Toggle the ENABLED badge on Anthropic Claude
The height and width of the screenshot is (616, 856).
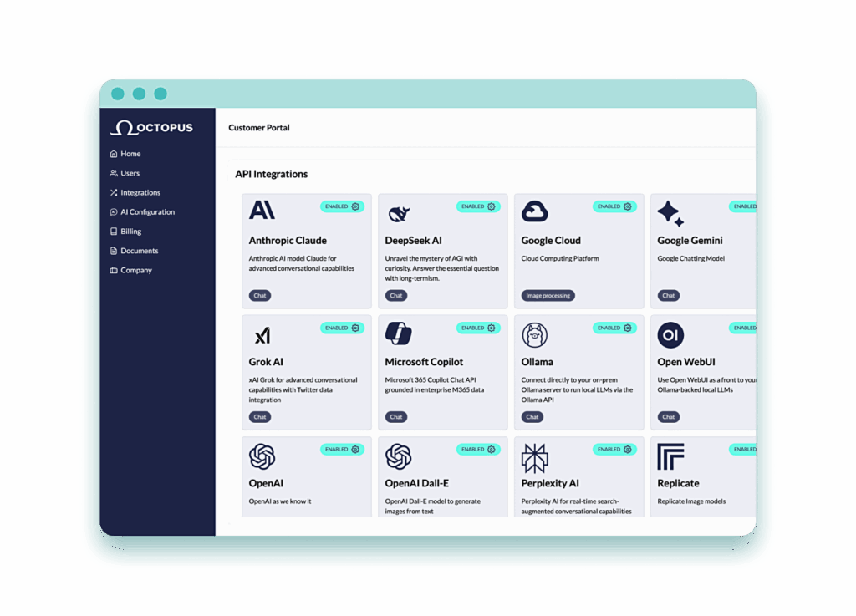click(x=342, y=206)
